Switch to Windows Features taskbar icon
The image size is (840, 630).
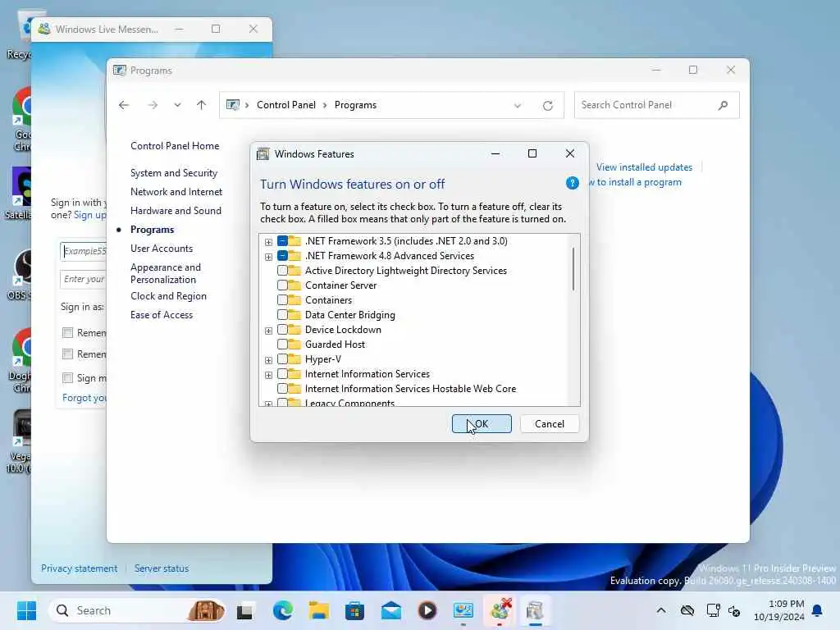535,610
